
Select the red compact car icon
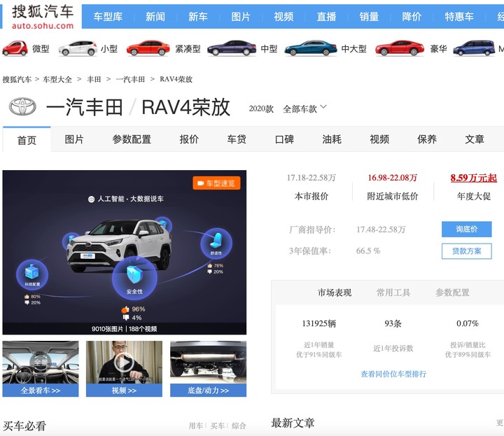point(148,48)
